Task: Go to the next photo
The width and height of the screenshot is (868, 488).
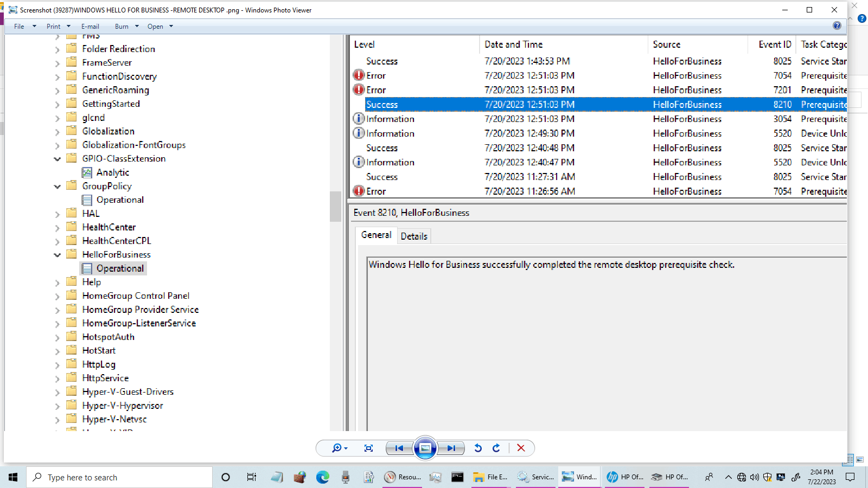Action: point(451,448)
